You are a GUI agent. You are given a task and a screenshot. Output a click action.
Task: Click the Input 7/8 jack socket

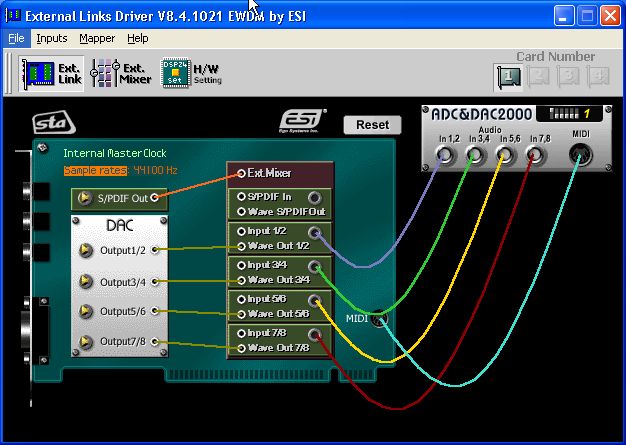coord(315,334)
